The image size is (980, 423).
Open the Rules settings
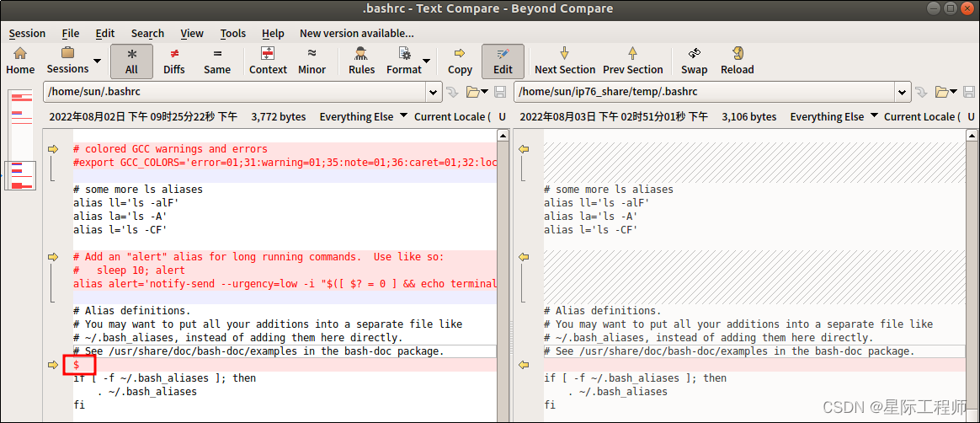[361, 61]
